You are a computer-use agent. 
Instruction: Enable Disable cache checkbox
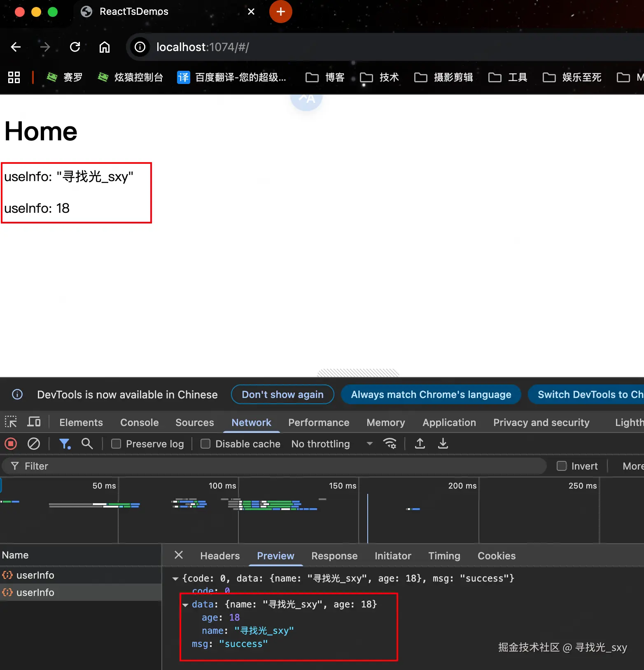205,444
